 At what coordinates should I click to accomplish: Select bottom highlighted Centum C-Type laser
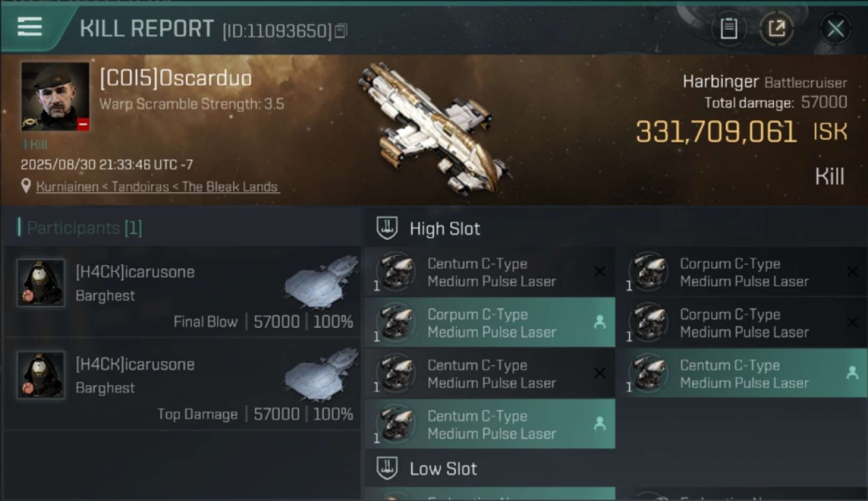pos(489,425)
